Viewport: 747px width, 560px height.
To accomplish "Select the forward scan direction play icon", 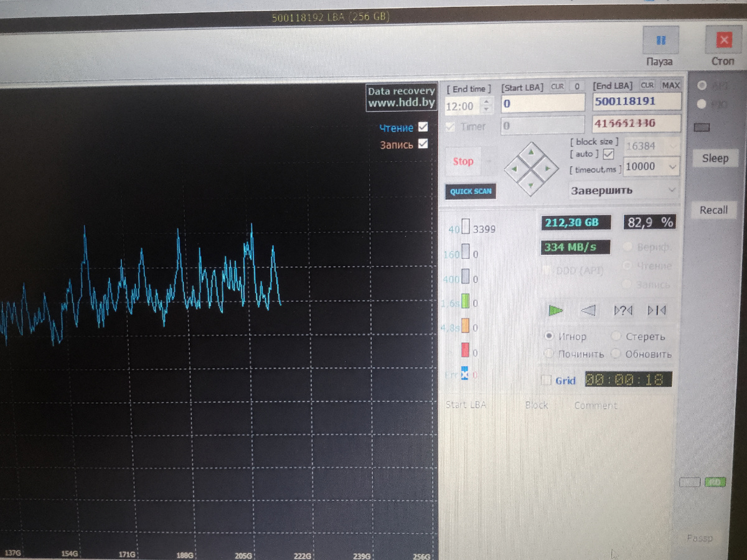I will click(556, 309).
